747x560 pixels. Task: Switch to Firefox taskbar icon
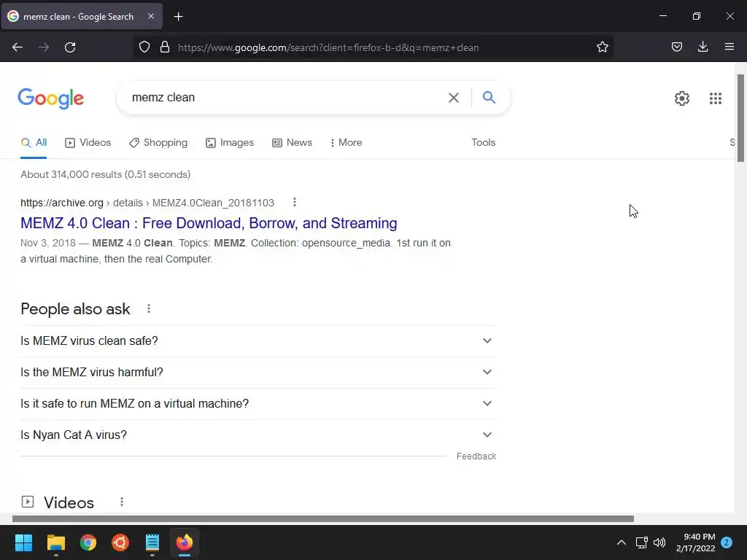tap(185, 542)
